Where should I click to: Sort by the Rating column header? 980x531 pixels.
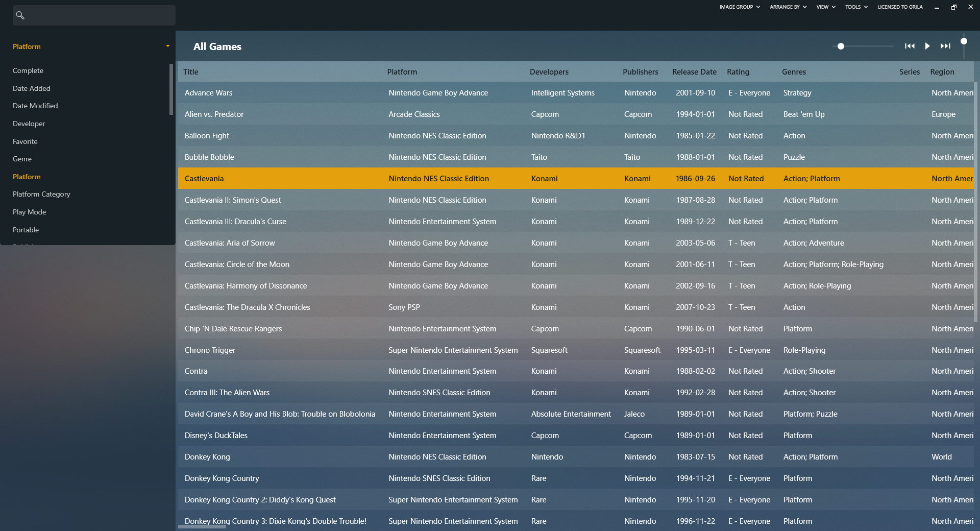pyautogui.click(x=738, y=71)
